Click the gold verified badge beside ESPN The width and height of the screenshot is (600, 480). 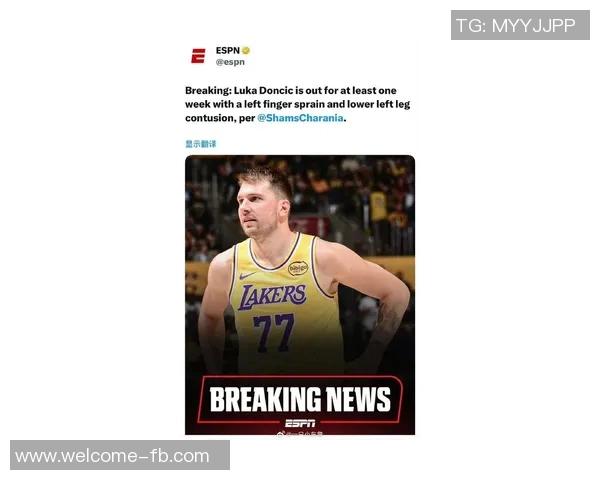[x=246, y=50]
